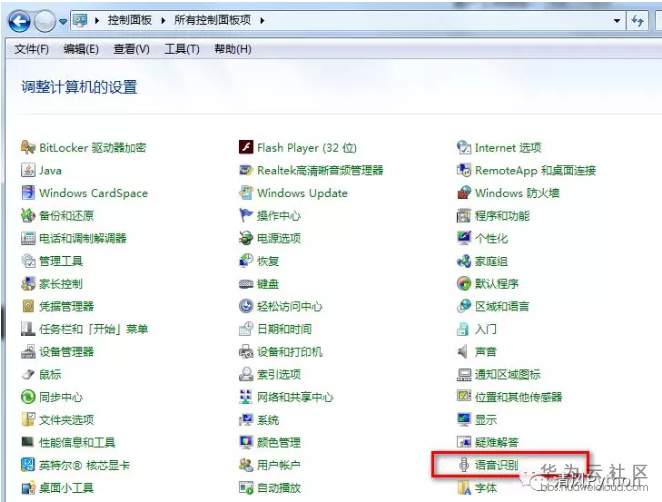Open the 性能信息和工具 link
Screen dimensions: 662x502
click(77, 442)
